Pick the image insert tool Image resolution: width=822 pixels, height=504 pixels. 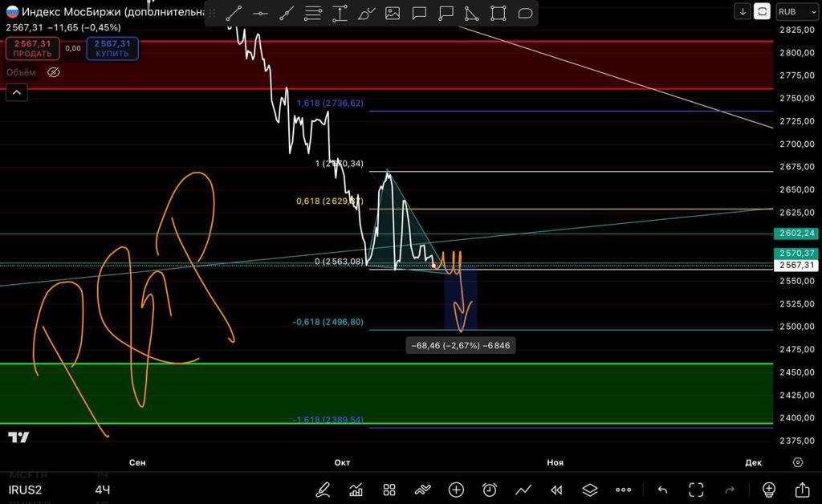point(393,13)
